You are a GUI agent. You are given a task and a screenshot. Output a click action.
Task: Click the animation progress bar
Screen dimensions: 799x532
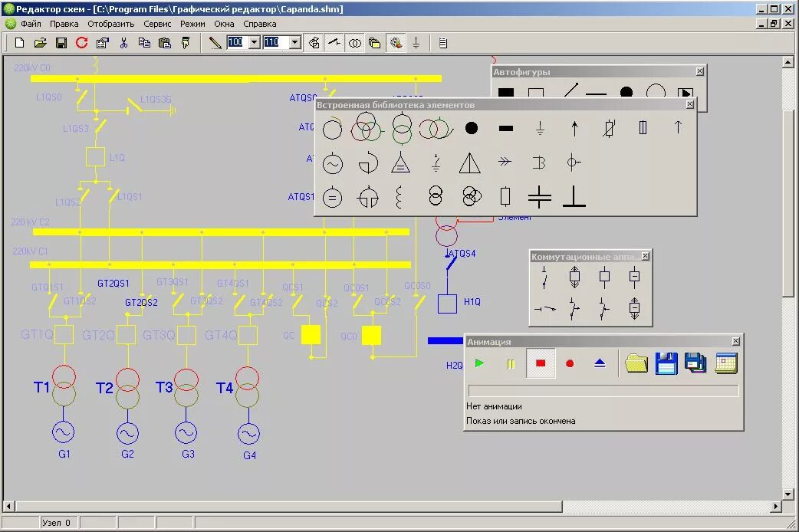[603, 391]
